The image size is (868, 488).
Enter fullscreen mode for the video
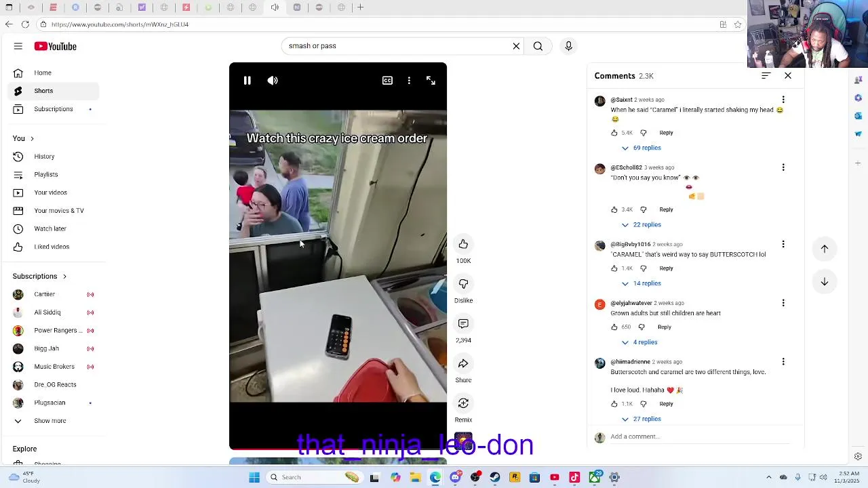pos(431,81)
